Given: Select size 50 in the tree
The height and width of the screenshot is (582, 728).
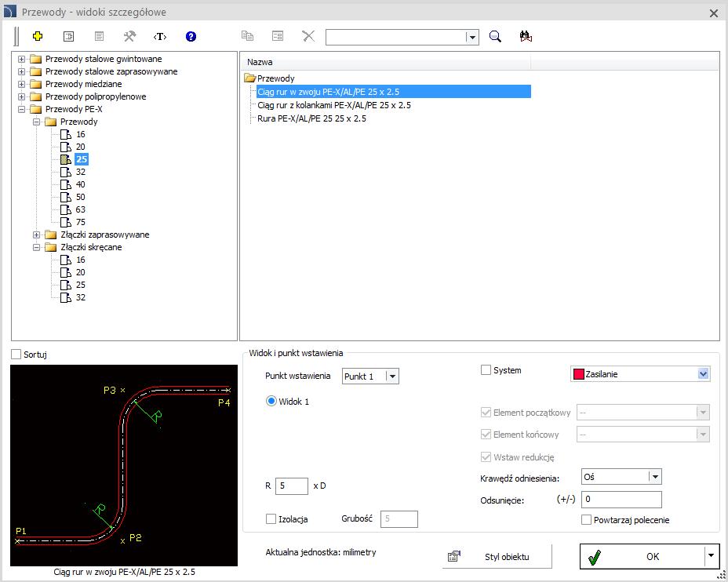Looking at the screenshot, I should point(80,197).
